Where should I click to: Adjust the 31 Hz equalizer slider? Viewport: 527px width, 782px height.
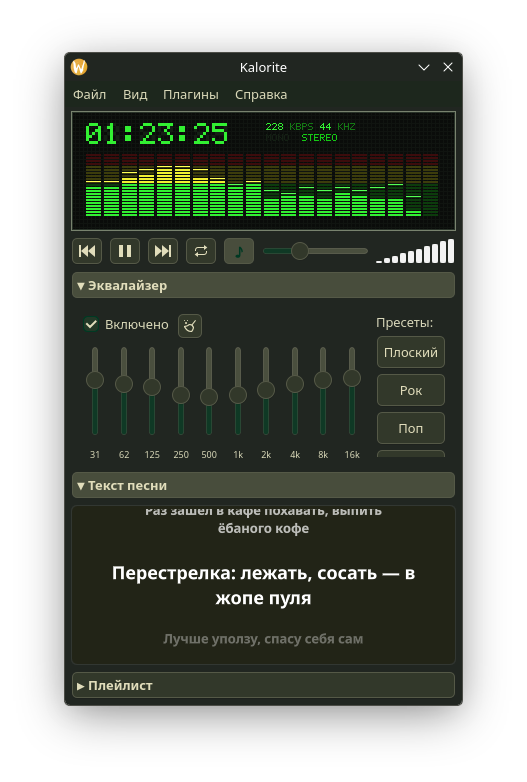click(95, 391)
